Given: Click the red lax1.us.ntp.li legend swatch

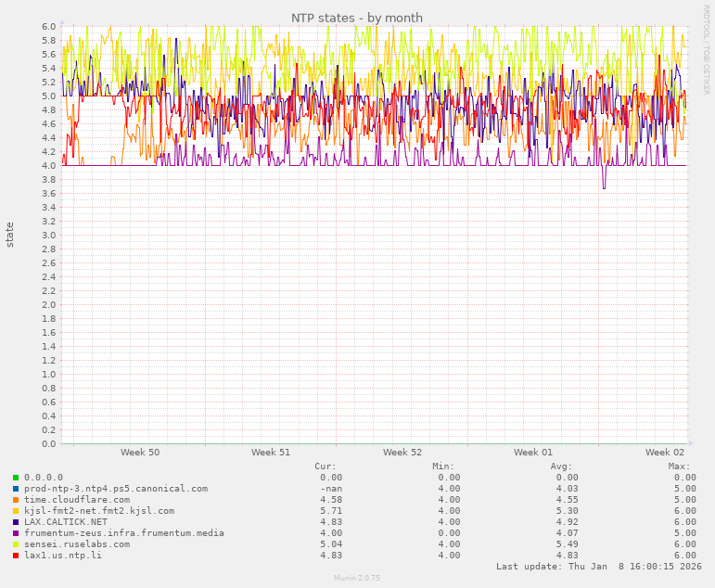Looking at the screenshot, I should click(16, 556).
